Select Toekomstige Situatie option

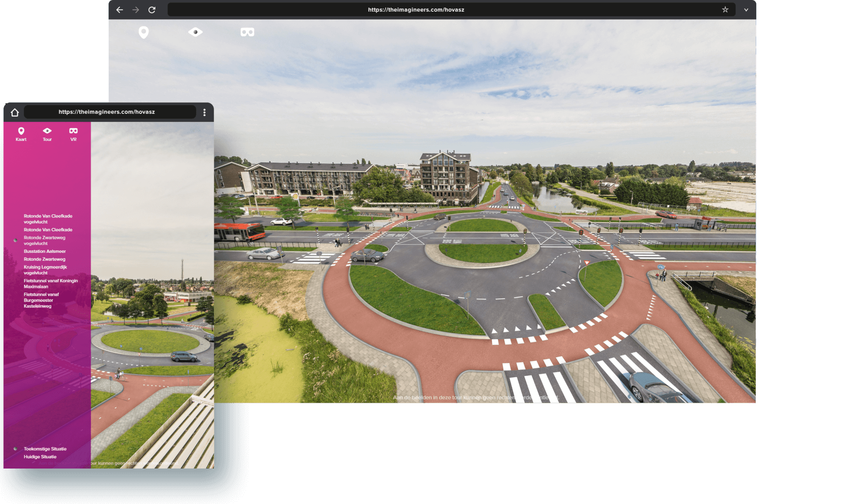(45, 449)
